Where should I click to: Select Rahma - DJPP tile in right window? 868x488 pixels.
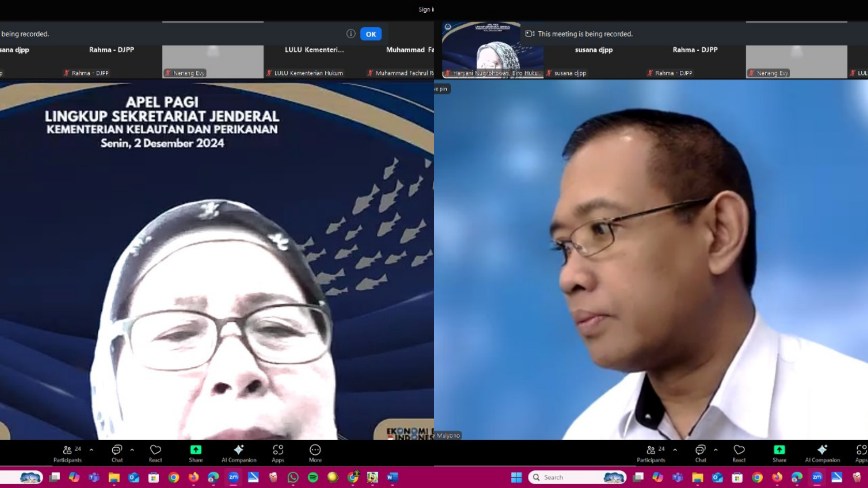point(695,61)
